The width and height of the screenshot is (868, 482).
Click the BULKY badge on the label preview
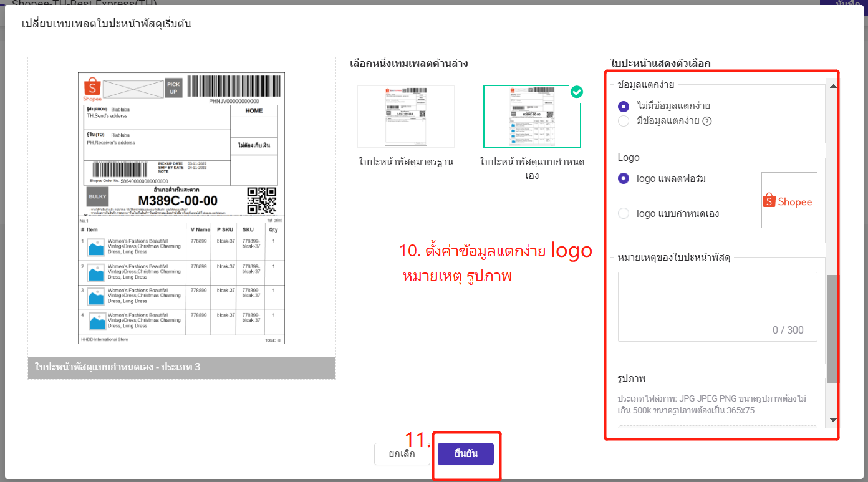97,196
